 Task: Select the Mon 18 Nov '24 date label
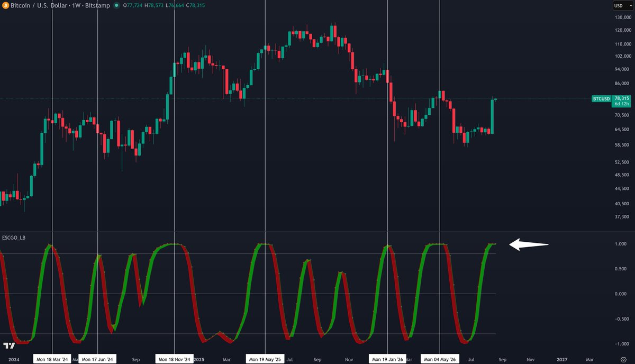pos(174,359)
